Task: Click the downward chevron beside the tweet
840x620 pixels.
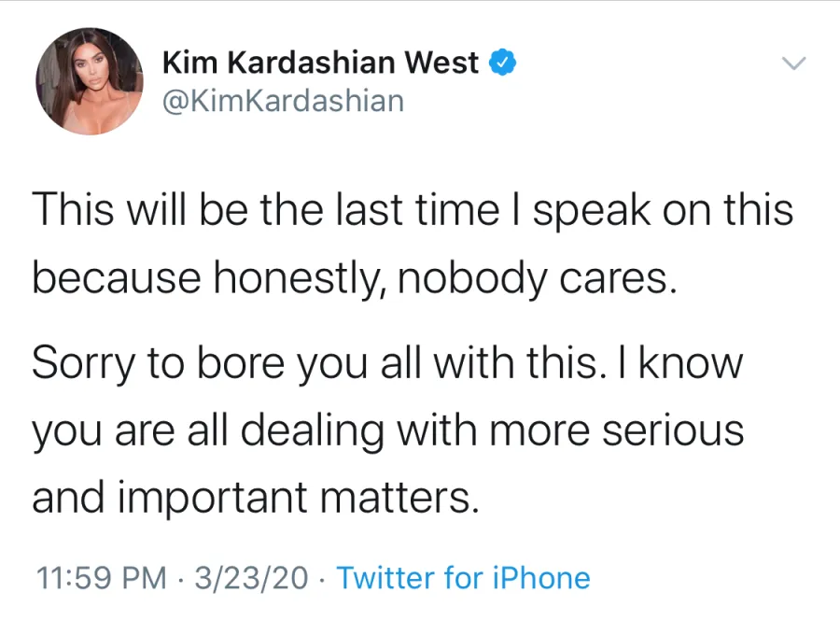Action: click(x=794, y=63)
